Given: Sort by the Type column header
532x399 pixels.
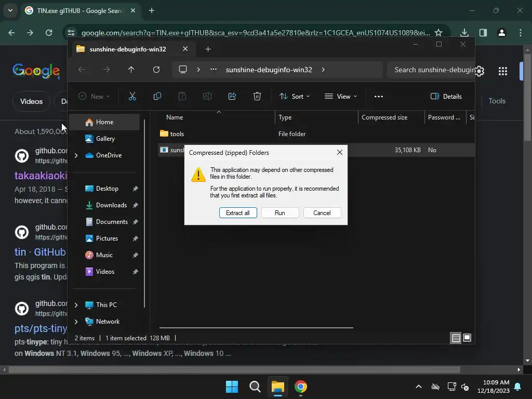Looking at the screenshot, I should point(316,117).
